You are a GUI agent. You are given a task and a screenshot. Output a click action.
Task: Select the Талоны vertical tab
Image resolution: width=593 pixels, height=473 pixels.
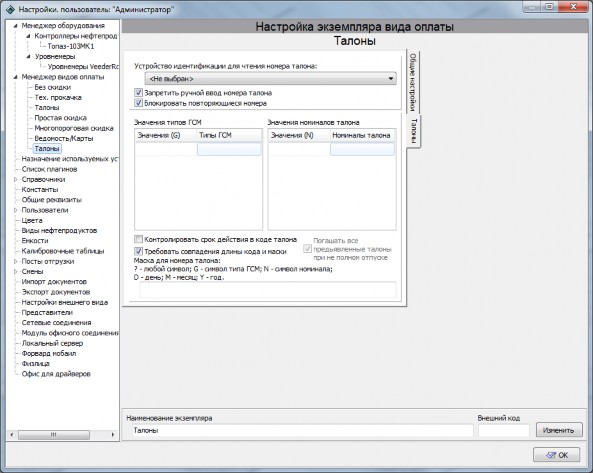(413, 131)
